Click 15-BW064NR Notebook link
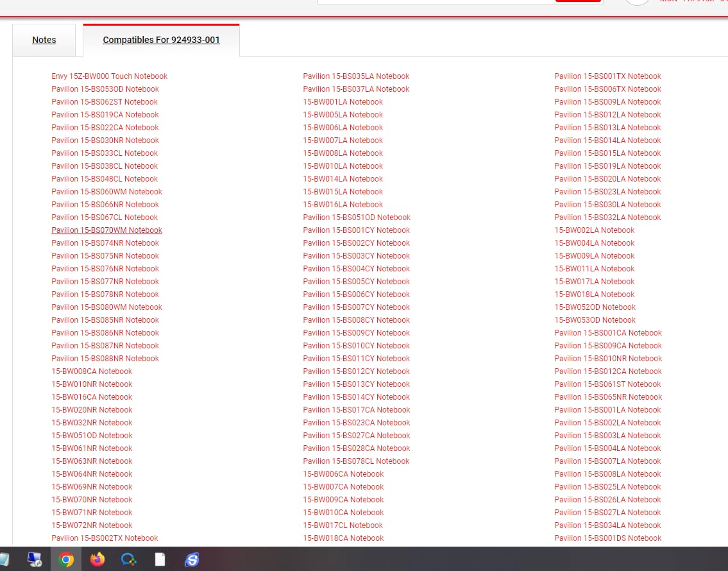728x571 pixels. coord(92,474)
